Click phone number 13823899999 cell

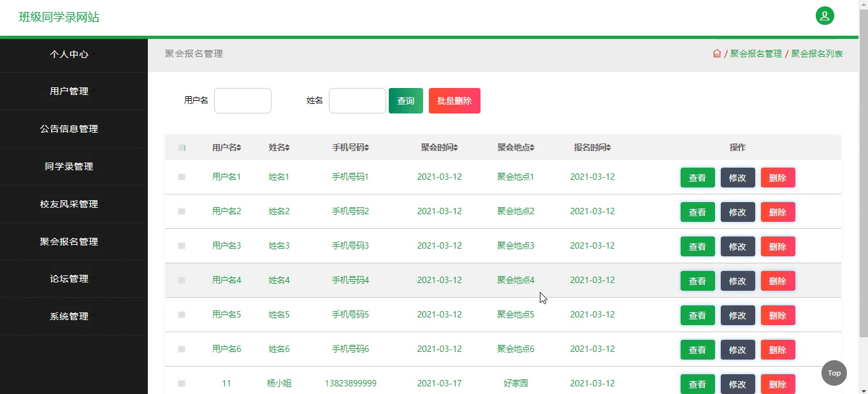(351, 383)
